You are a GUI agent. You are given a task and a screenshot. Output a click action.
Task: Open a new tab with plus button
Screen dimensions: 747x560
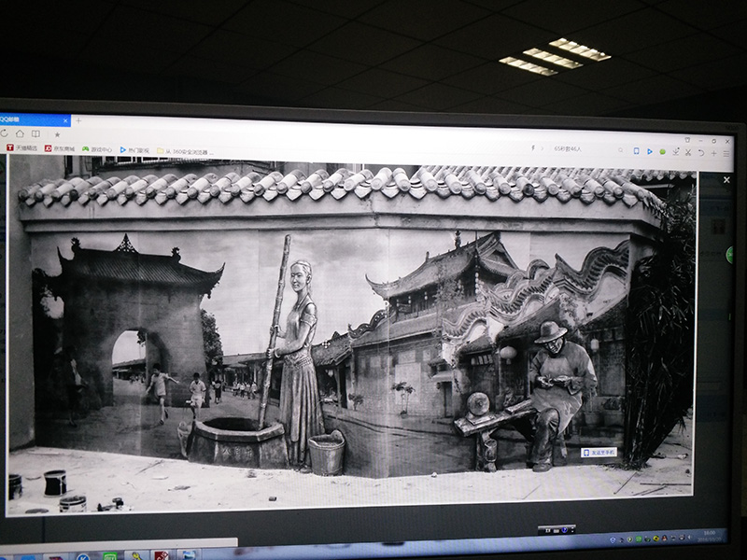tap(78, 120)
